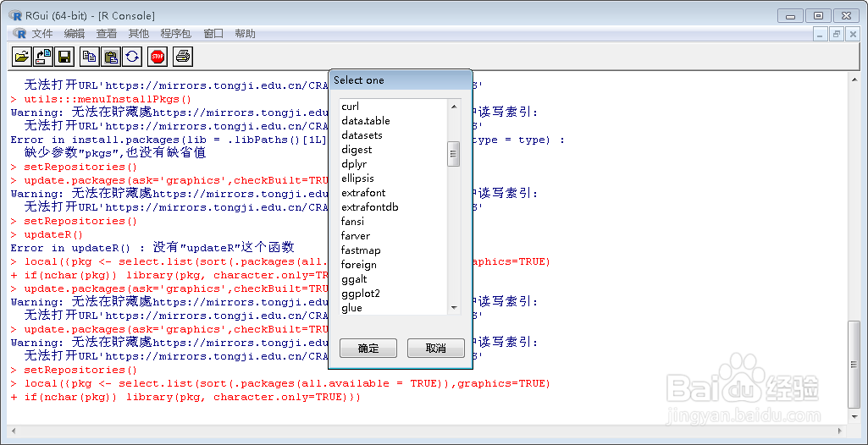Click package list scroll up arrow
This screenshot has width=868, height=445.
tap(453, 106)
